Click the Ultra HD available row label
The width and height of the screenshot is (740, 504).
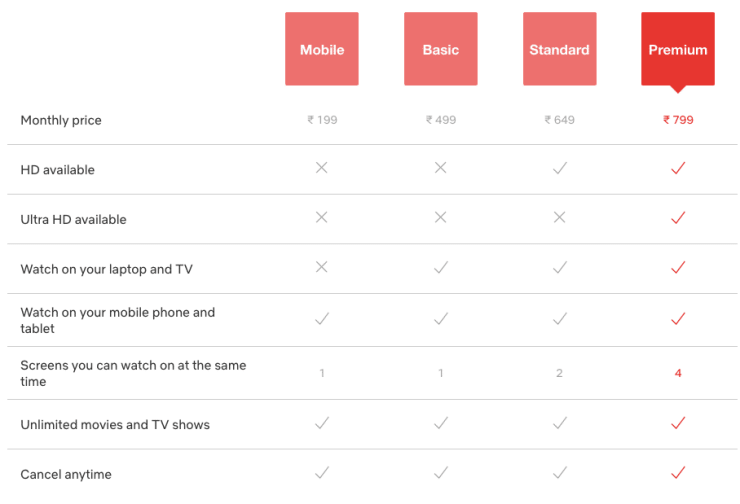click(74, 219)
